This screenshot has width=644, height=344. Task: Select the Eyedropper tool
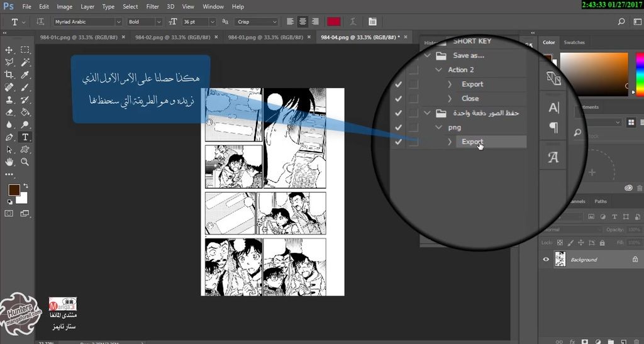[25, 75]
